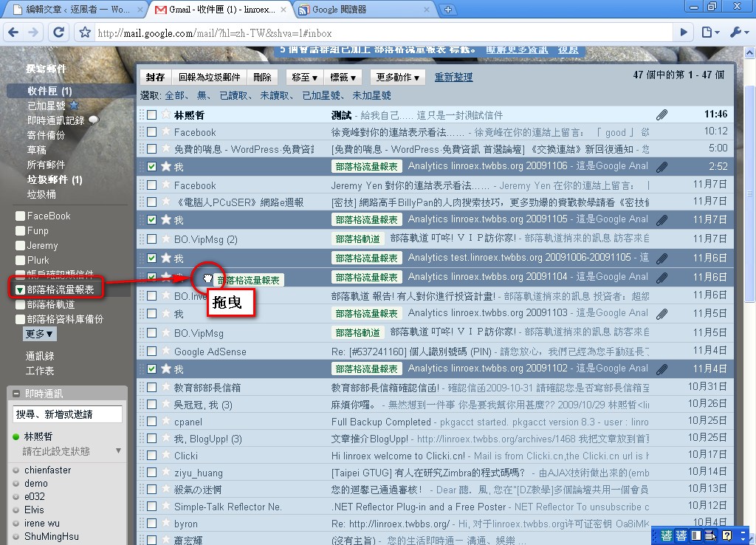Star the Google AdSense email
Viewport: 756px width, 545px height.
[166, 351]
